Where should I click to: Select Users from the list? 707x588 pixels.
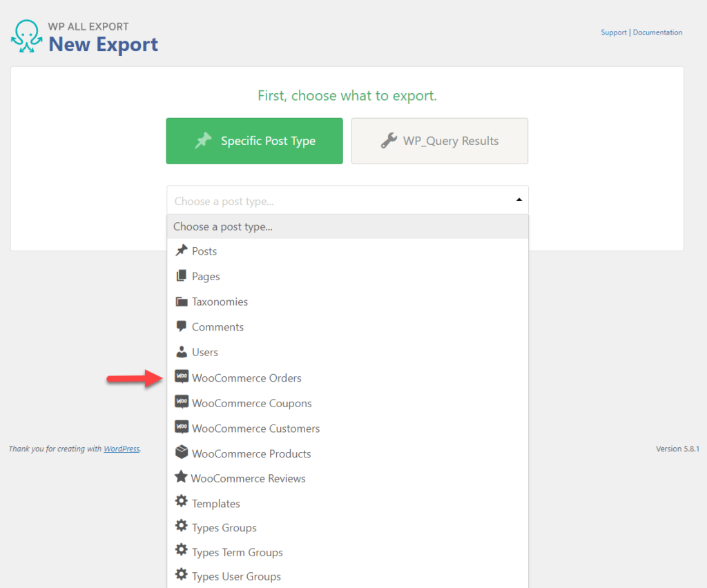tap(347, 352)
